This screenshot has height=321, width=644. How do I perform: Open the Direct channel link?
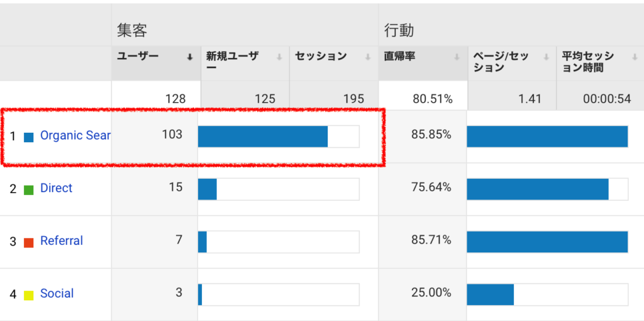click(x=56, y=188)
